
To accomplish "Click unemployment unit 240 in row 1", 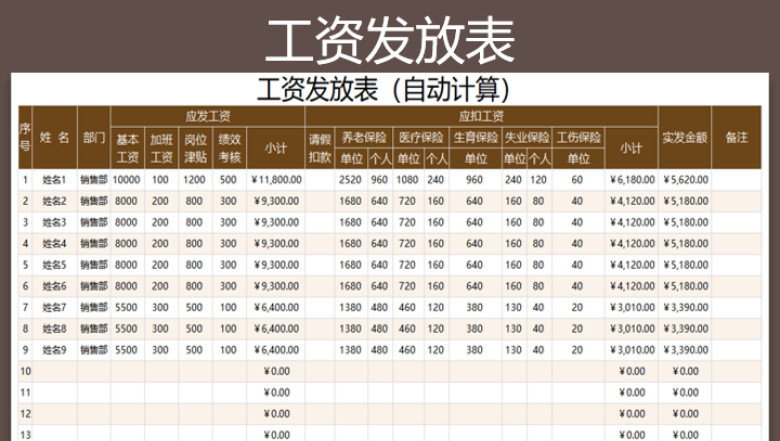I will point(513,180).
